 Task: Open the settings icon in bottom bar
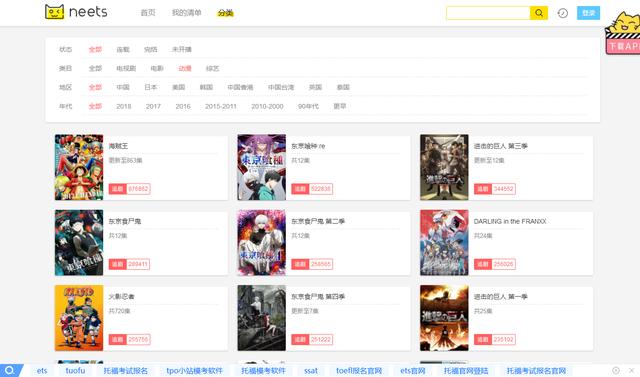click(x=616, y=370)
